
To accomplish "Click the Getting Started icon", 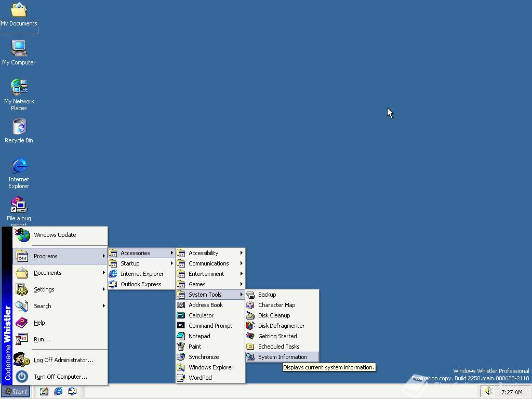I will coord(250,336).
